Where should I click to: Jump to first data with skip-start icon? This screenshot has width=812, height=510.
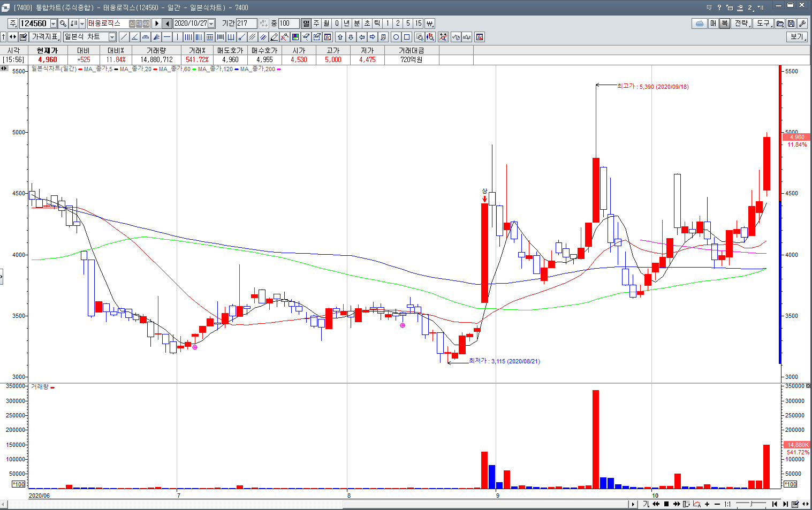(775, 504)
